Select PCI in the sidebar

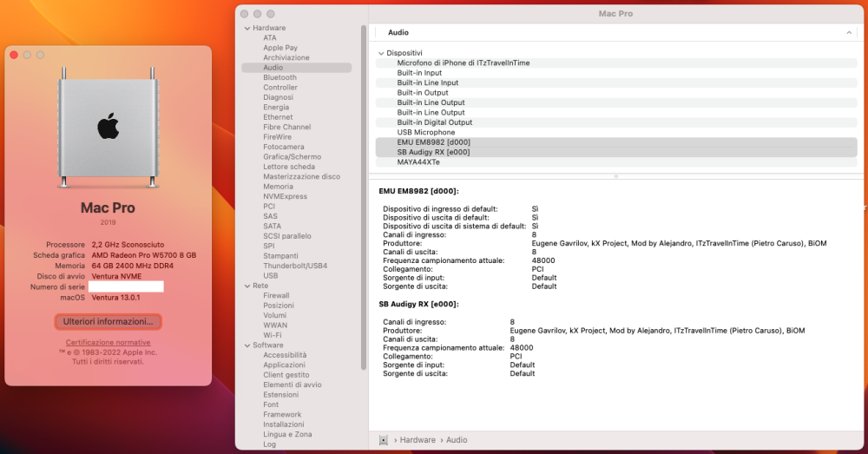point(269,207)
